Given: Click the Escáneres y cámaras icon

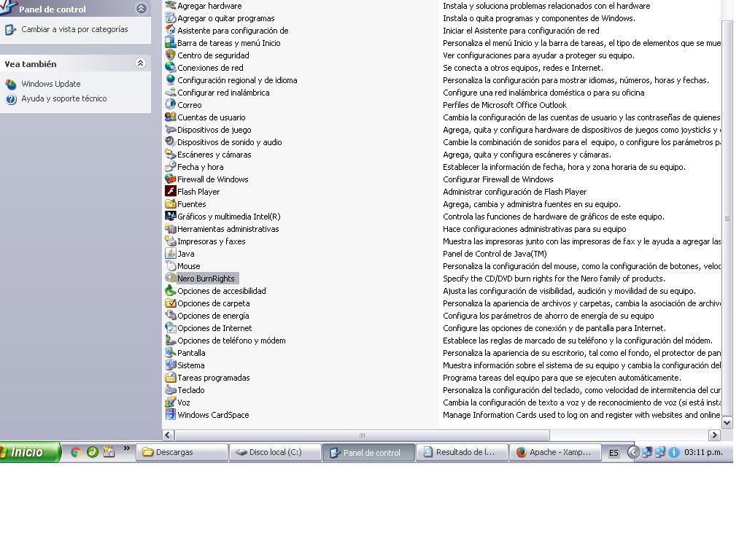Looking at the screenshot, I should tap(171, 154).
